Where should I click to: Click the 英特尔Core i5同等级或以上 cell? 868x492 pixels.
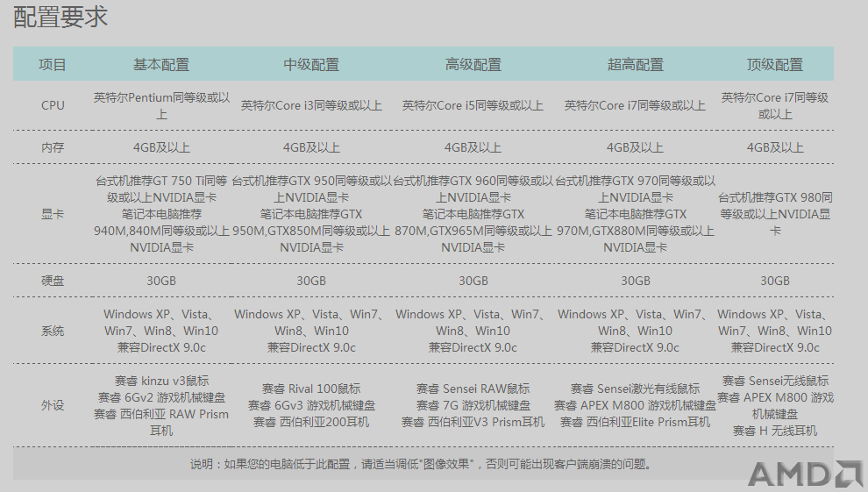[473, 105]
